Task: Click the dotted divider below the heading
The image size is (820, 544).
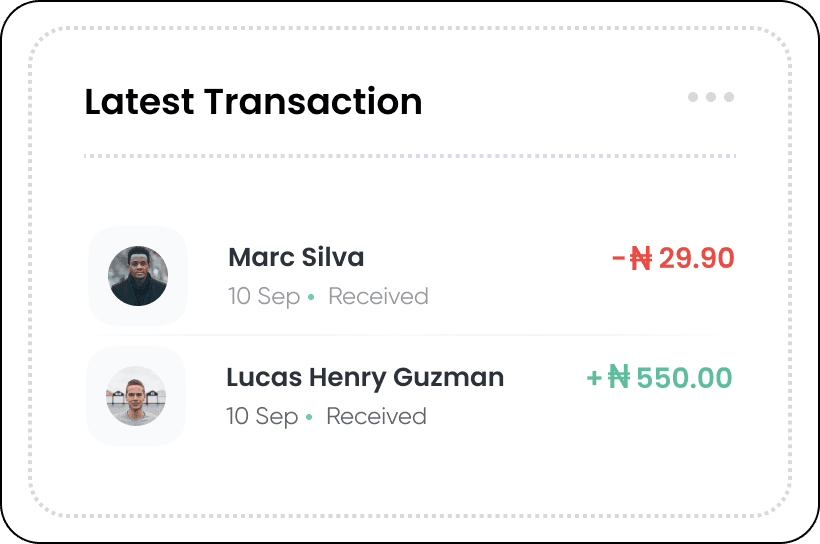Action: (410, 156)
